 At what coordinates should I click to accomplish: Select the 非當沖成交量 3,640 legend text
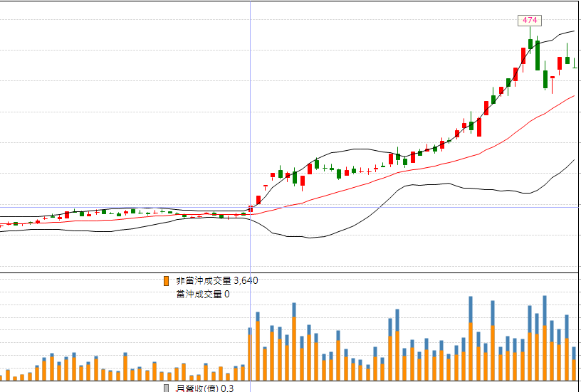(216, 280)
